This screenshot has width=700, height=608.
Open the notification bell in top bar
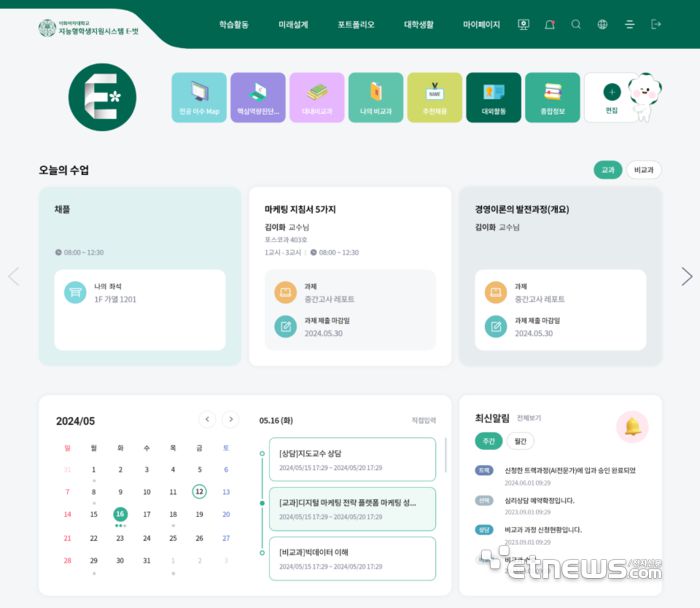click(550, 24)
